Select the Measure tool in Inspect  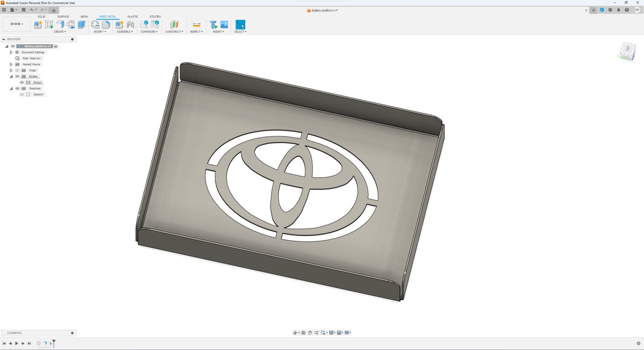point(197,25)
